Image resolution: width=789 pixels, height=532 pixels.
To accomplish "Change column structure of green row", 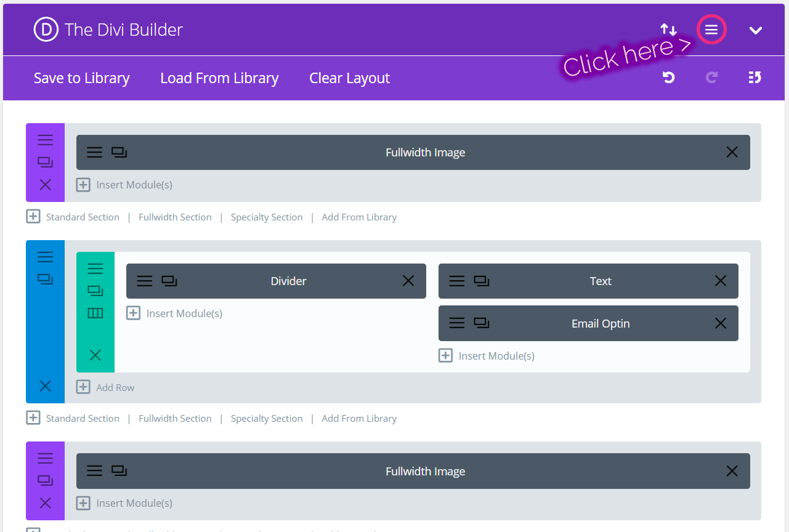I will click(95, 313).
